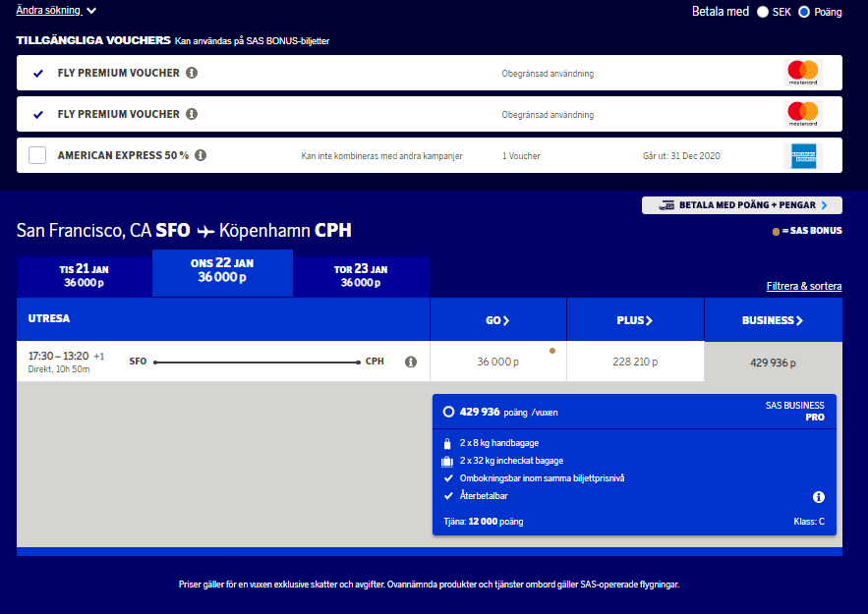Open SAS Business Pro fare info icon
The image size is (868, 614).
(818, 497)
